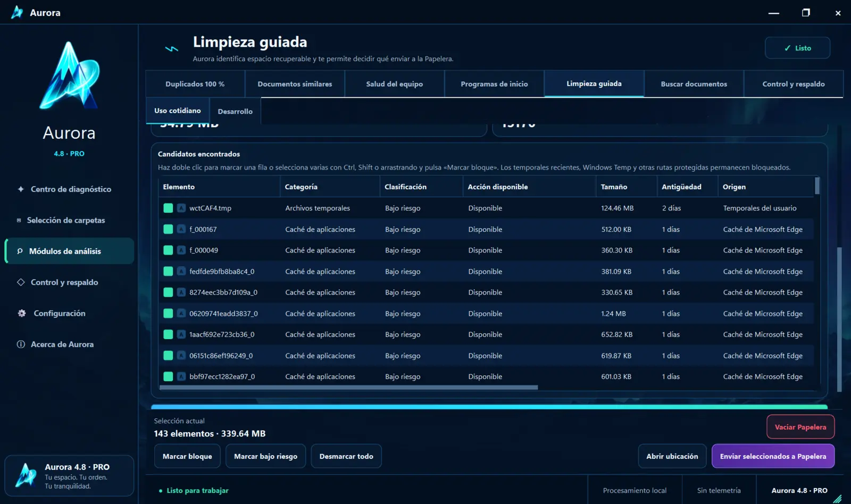Image resolution: width=851 pixels, height=504 pixels.
Task: Click the blue progress bar above the selection
Action: pos(489,407)
